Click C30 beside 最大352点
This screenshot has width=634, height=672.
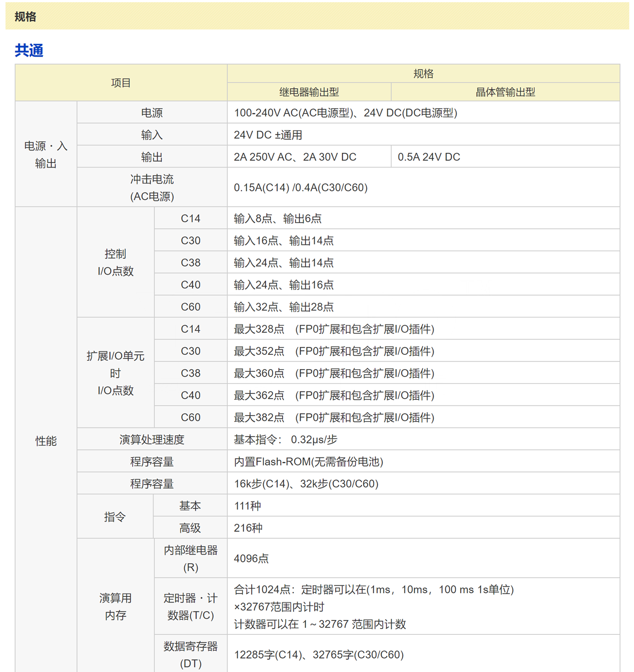pyautogui.click(x=190, y=351)
